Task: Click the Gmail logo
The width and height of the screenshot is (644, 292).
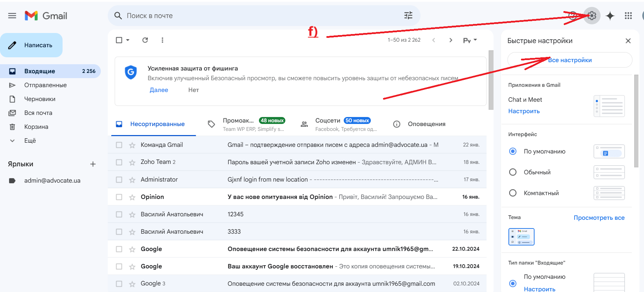Action: tap(46, 16)
